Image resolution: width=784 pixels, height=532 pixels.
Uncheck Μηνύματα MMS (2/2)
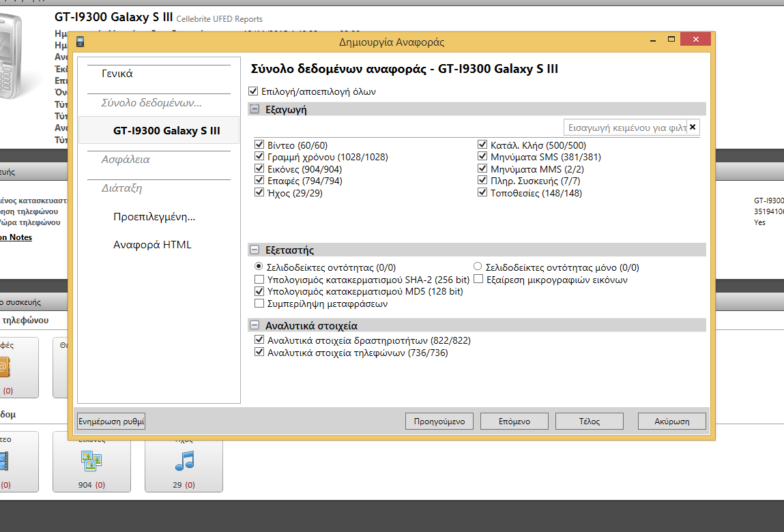click(482, 168)
